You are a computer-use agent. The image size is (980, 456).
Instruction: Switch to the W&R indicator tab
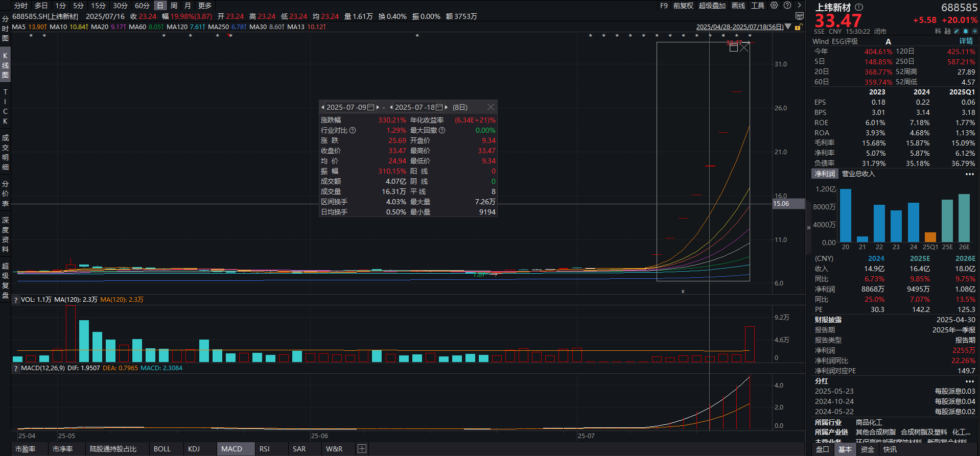[x=335, y=449]
